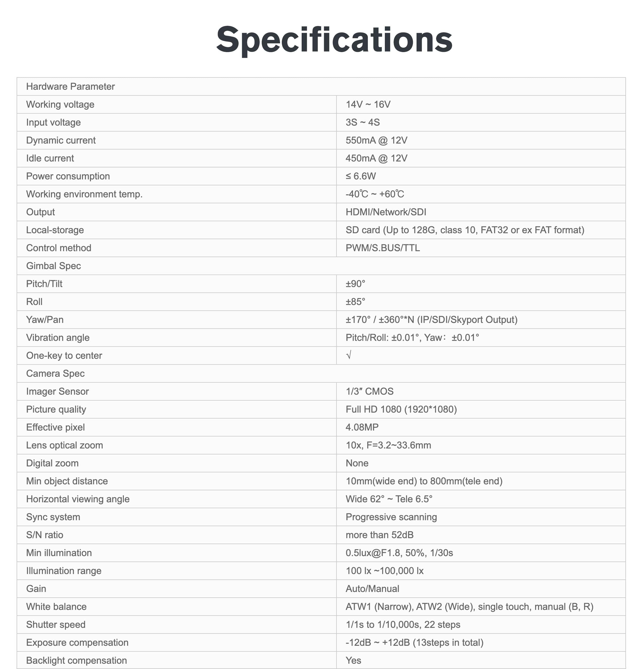Viewport: 644px width, 669px height.
Task: Click the Backlight compensation value Yes
Action: 353,660
